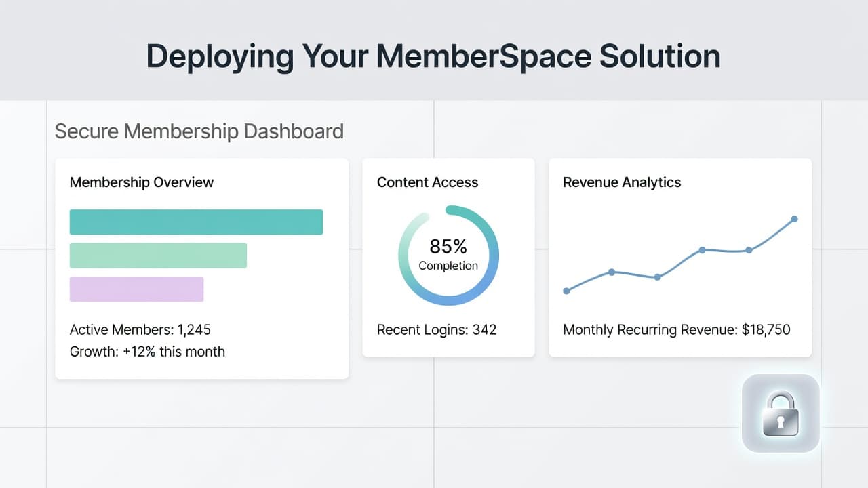Screen dimensions: 868x488
Task: Click the fourth data point on revenue chart
Action: point(703,250)
